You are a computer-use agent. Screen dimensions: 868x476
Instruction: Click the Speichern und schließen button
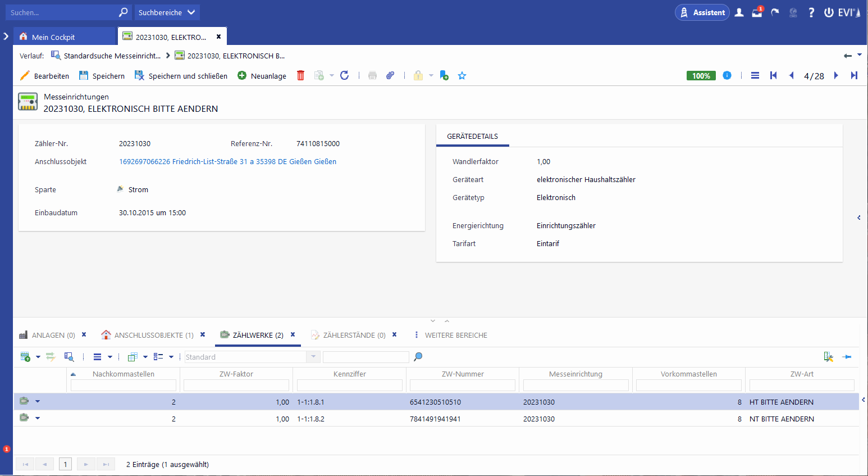pyautogui.click(x=181, y=76)
